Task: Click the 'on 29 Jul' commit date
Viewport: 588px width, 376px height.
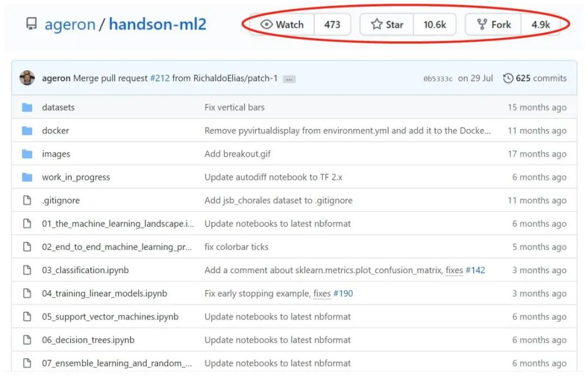Action: pos(475,78)
